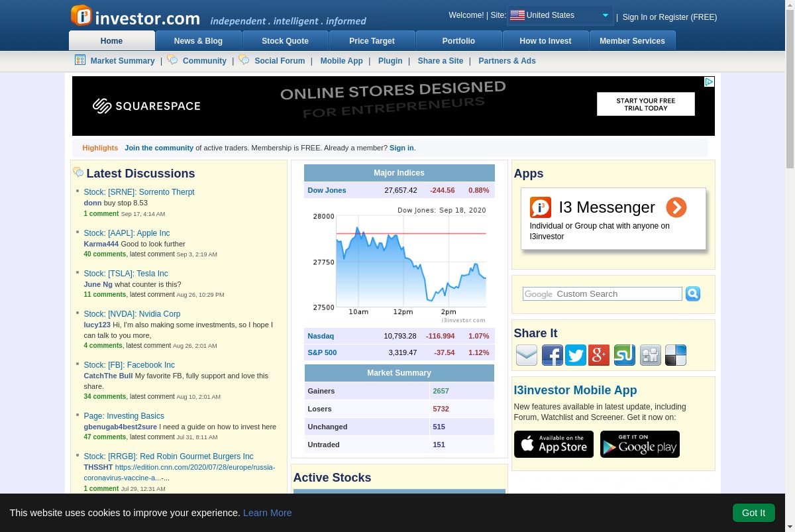
Task: Share the page on Delicious
Action: point(676,355)
